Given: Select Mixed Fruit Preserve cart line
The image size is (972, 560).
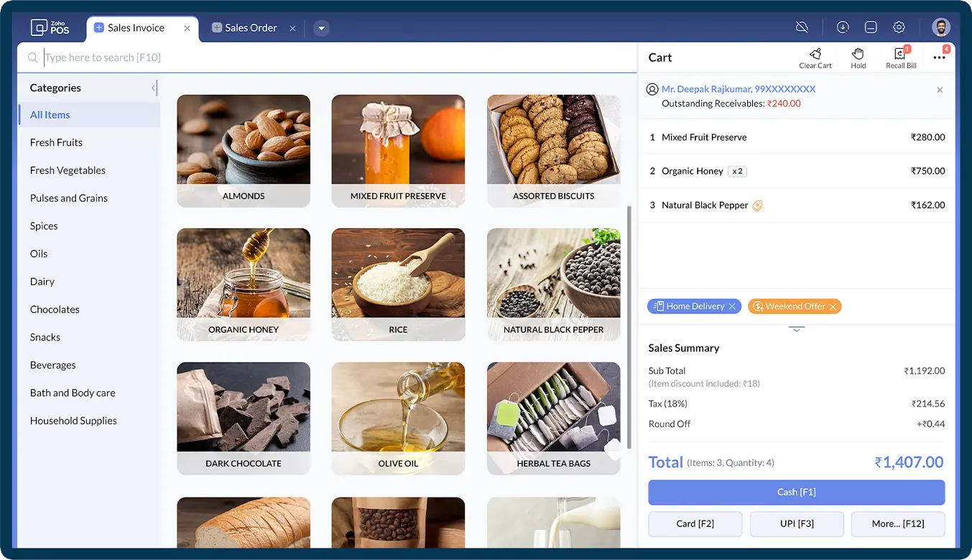Looking at the screenshot, I should coord(797,137).
